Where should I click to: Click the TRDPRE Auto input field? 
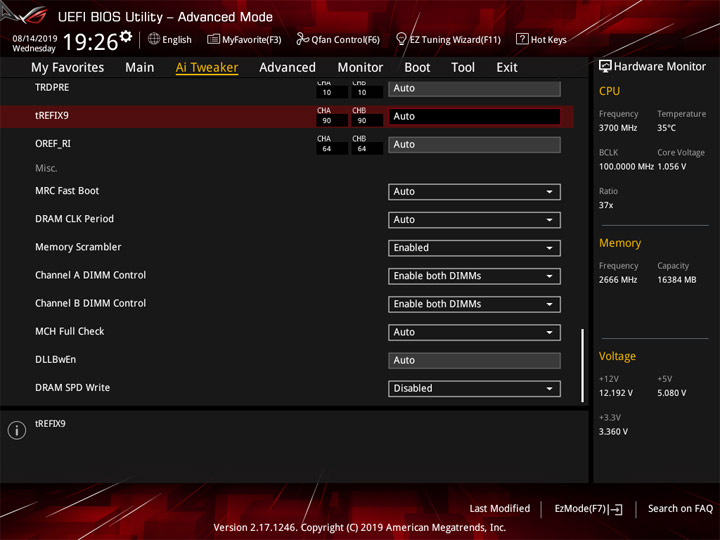(474, 88)
